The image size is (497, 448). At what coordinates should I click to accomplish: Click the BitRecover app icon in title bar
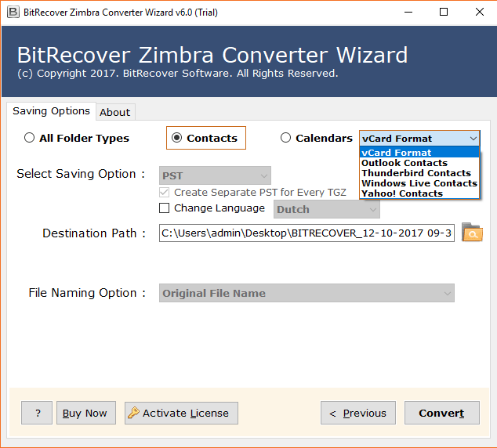(x=13, y=13)
